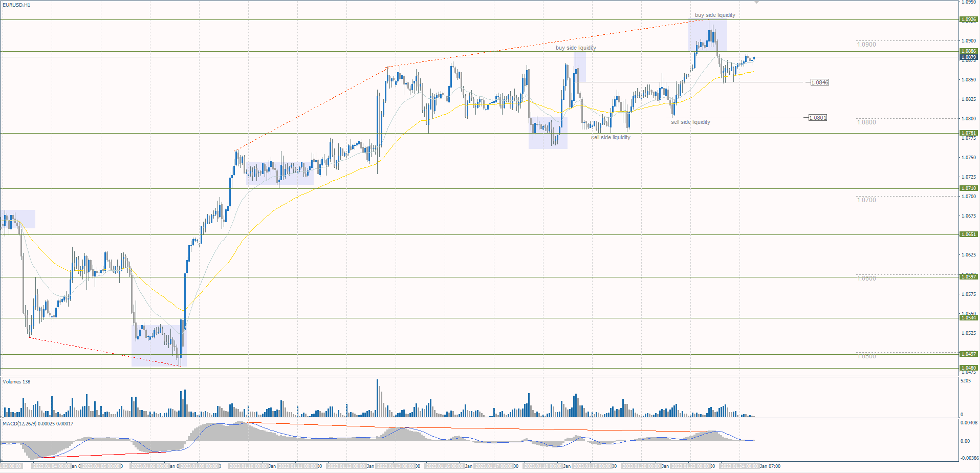Click the 2023.01.05 00:00 date marker
Screen dimensions: 980x473
point(101,466)
